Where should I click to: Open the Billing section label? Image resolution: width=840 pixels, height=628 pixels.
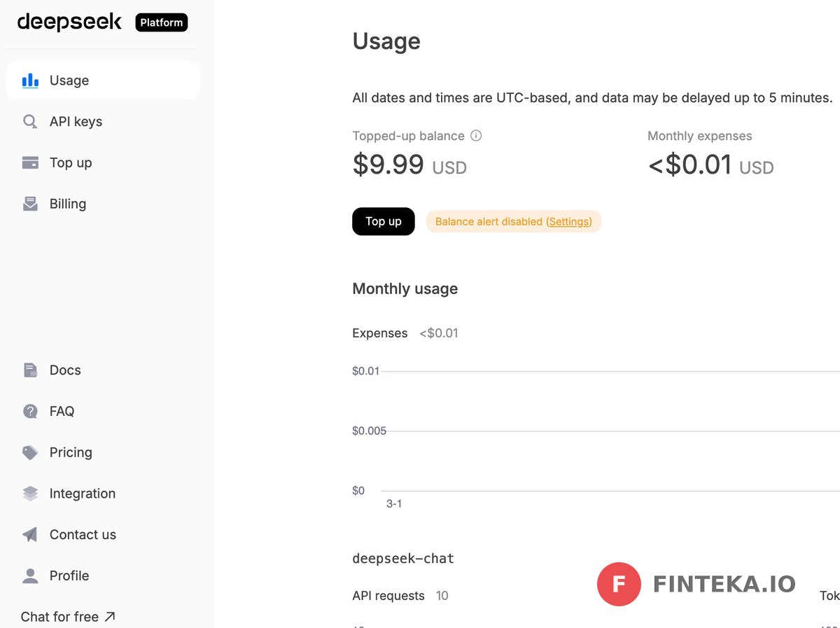click(68, 204)
